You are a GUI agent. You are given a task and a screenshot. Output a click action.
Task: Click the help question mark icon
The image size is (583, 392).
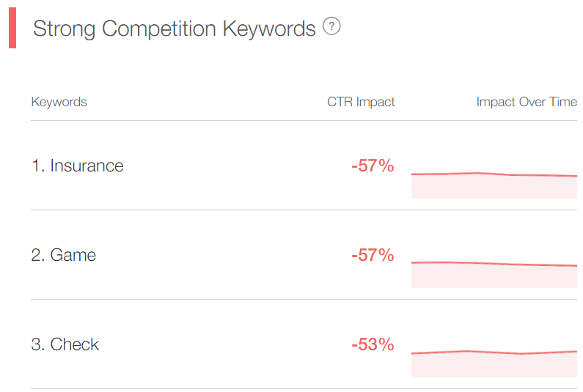(x=331, y=26)
